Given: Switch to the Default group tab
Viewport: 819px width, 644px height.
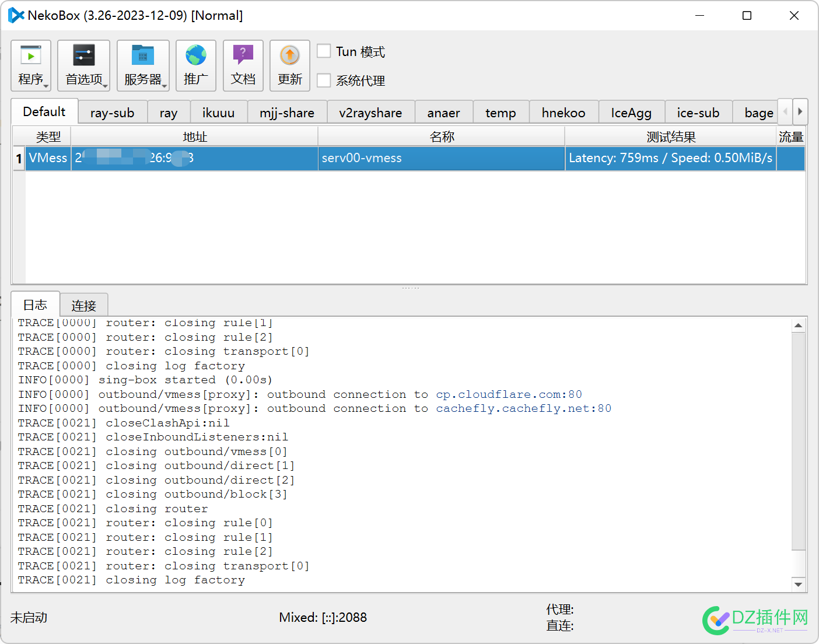Looking at the screenshot, I should [x=44, y=111].
